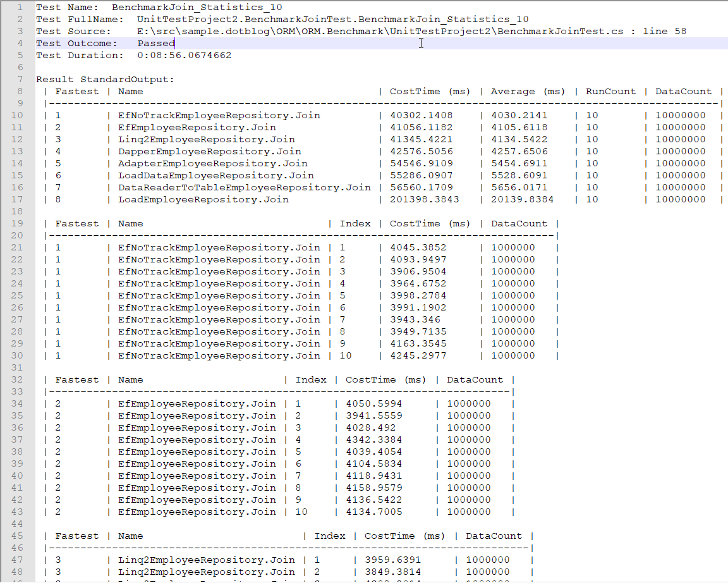Click the test full name on line 2
The height and width of the screenshot is (583, 728).
coord(332,19)
